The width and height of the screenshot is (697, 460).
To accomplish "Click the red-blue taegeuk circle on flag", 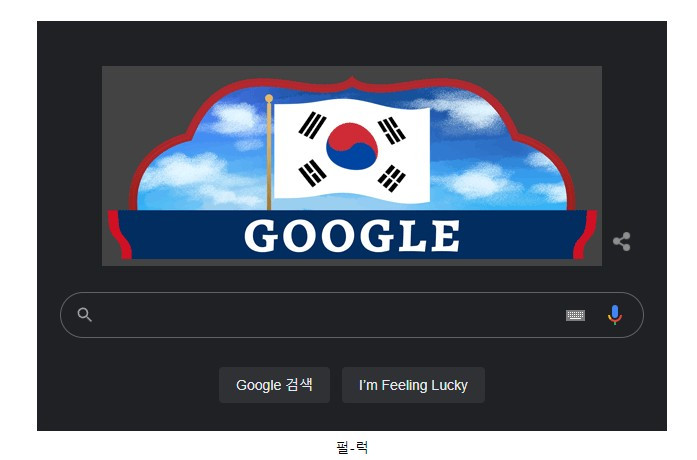I will point(352,147).
